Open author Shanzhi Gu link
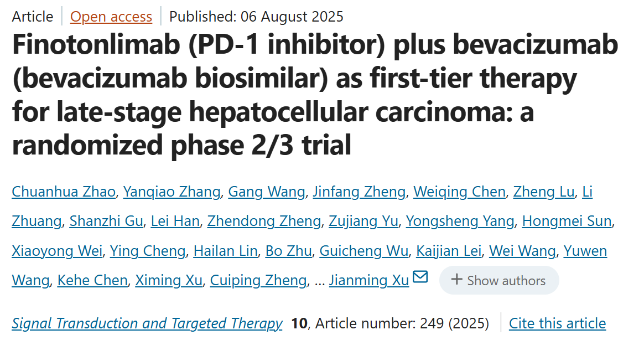This screenshot has width=644, height=340. tap(106, 221)
